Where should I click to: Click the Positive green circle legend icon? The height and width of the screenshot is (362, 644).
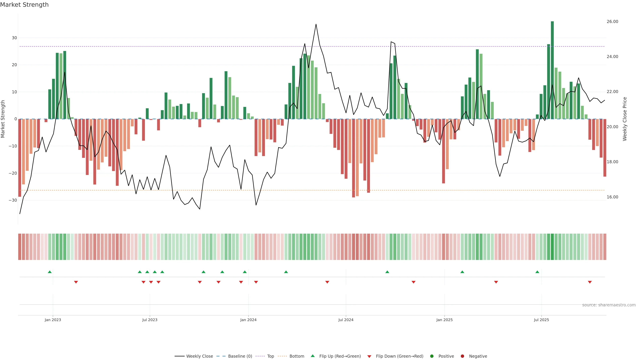432,356
